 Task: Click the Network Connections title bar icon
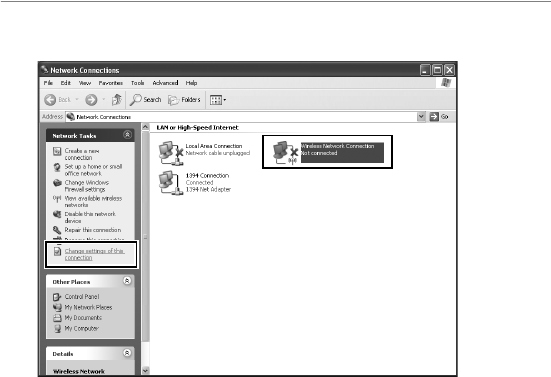click(x=44, y=69)
